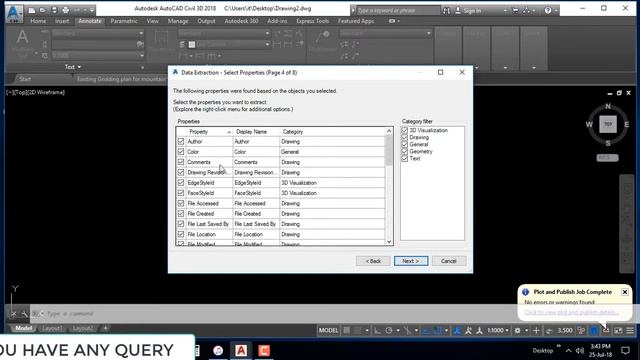Open Camtasia icon in the taskbar
The width and height of the screenshot is (640, 360).
pyautogui.click(x=264, y=350)
